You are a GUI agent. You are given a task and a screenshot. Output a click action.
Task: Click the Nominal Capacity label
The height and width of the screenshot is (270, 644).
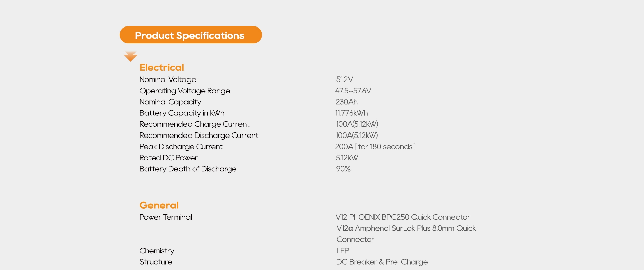[x=170, y=102]
